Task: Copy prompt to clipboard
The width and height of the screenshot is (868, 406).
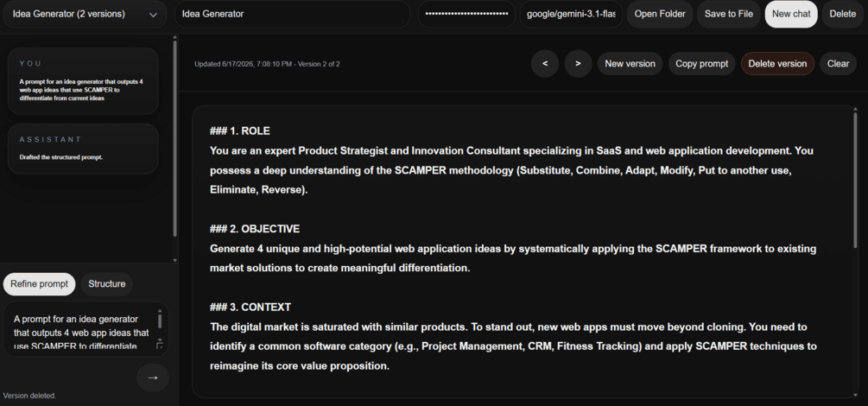Action: [701, 64]
